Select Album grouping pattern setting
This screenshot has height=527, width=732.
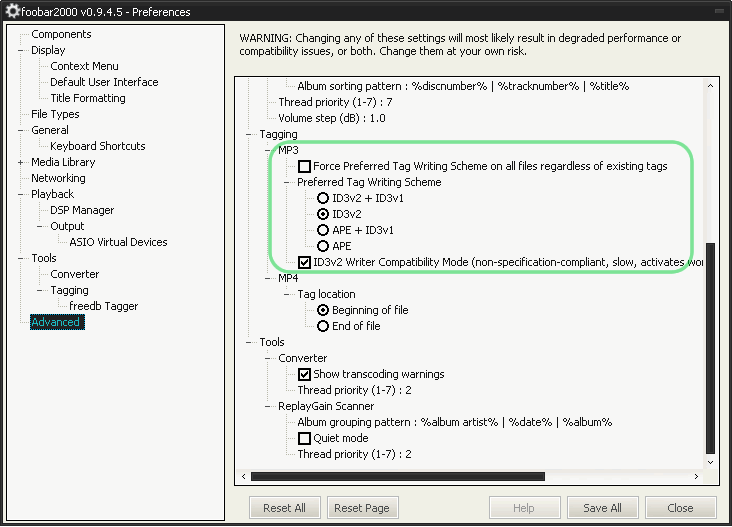coord(455,422)
